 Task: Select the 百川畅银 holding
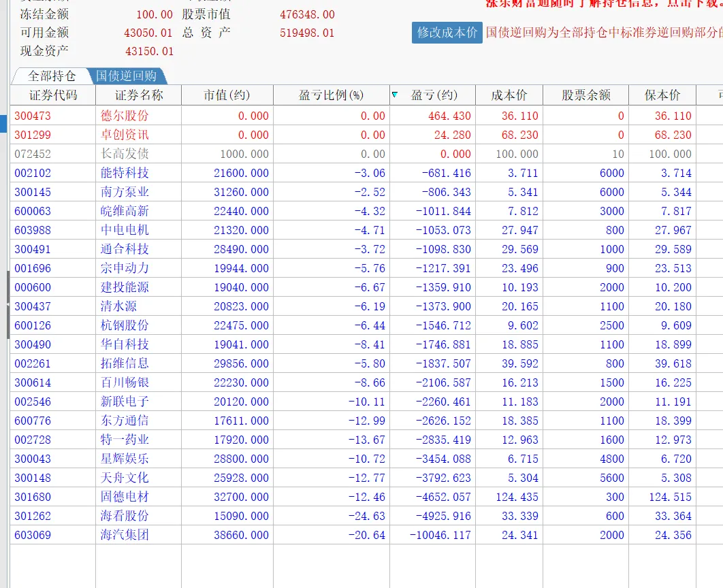(125, 382)
